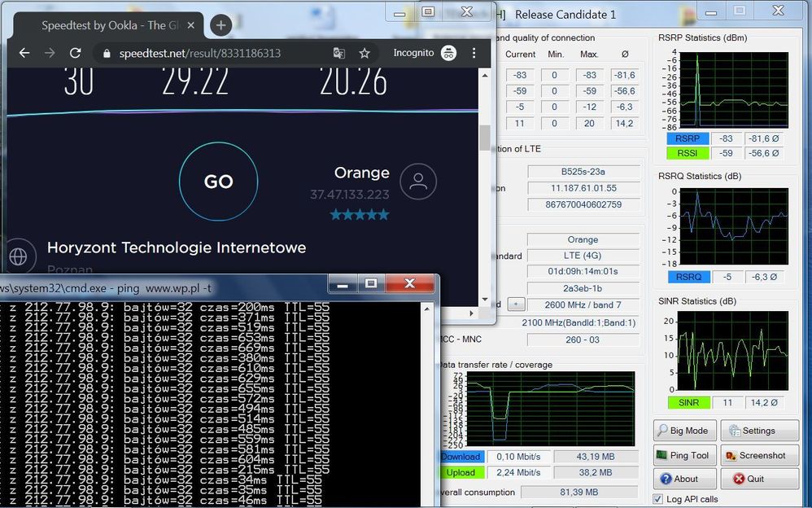
Task: Click the Incognito mode indicator icon
Action: point(448,53)
